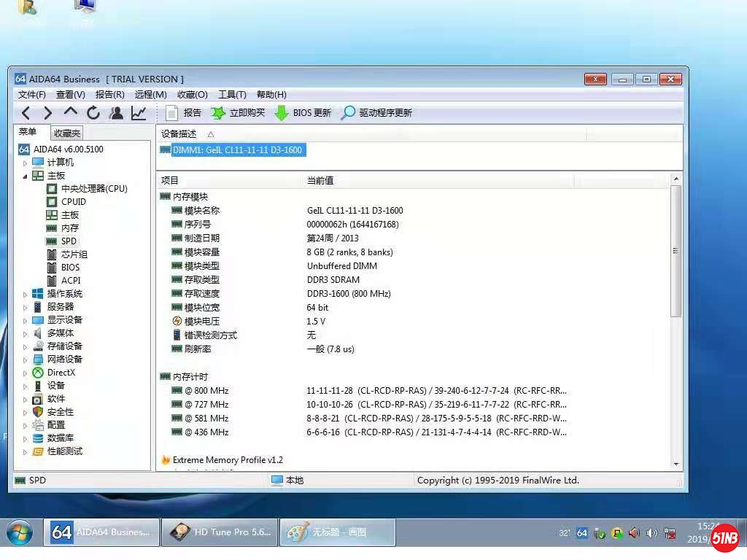Click 驱动程序更新 driver update button

pos(376,113)
